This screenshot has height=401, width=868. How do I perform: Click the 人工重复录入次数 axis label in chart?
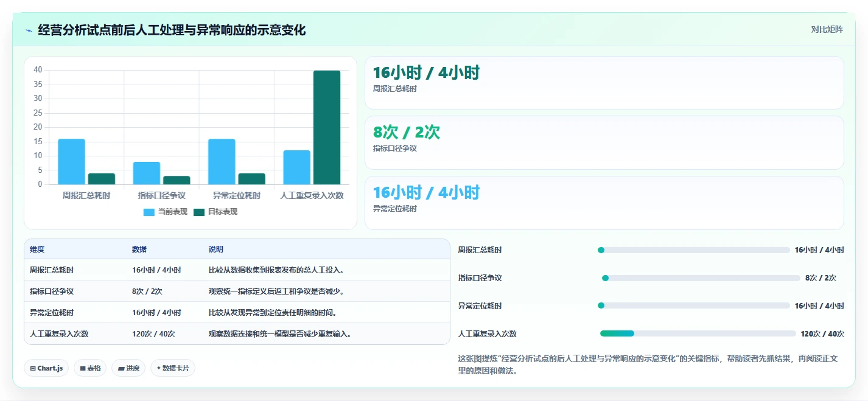tap(312, 196)
